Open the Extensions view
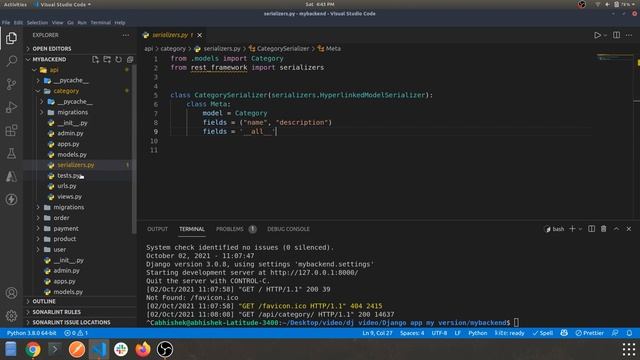This screenshot has height=360, width=640. (x=11, y=131)
